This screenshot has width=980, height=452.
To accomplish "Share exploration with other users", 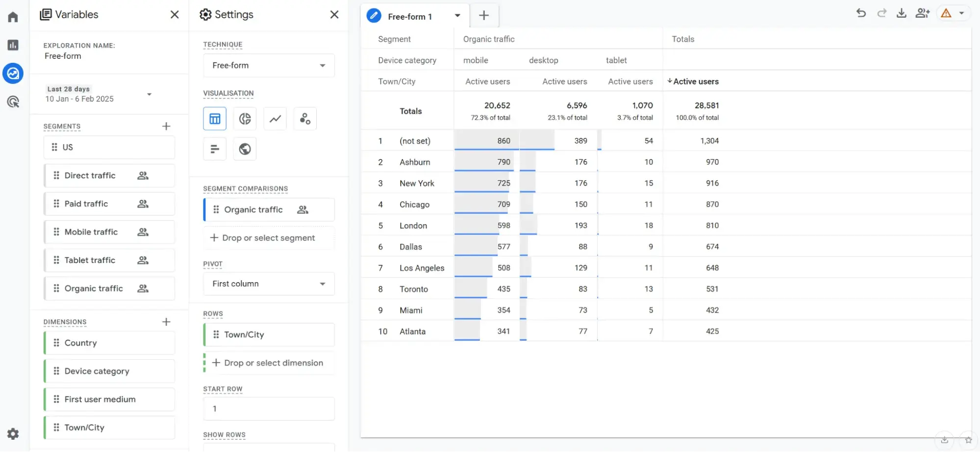I will pyautogui.click(x=922, y=13).
